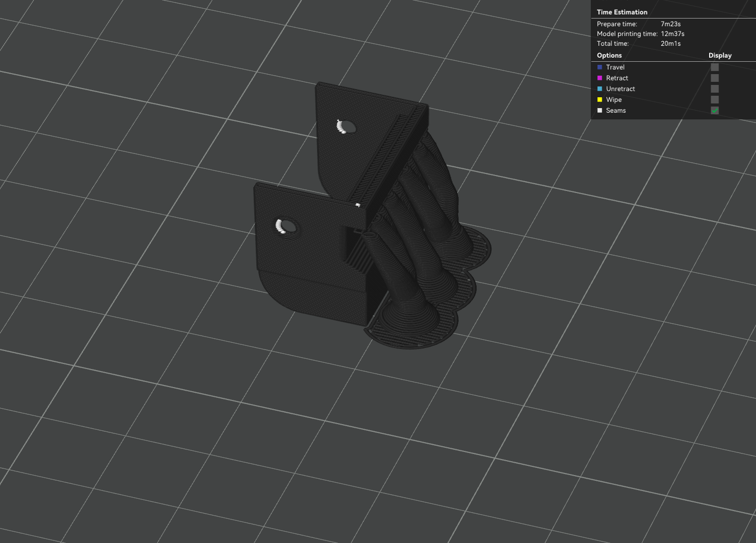Click the blue Travel color swatch

600,67
